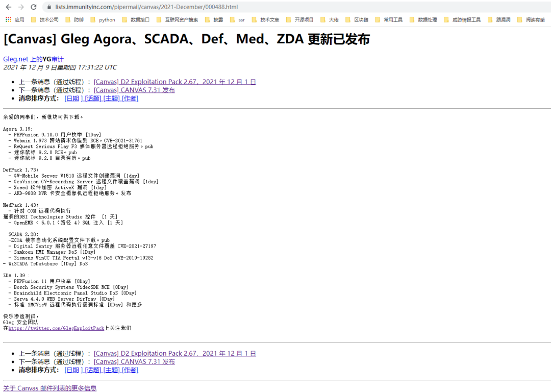Open D2 Exploitation Pack 2.67 link below message
This screenshot has width=551, height=392.
(x=174, y=354)
